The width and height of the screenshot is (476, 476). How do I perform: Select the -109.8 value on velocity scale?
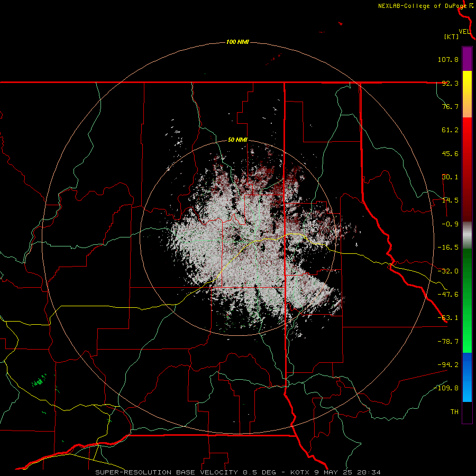coord(446,388)
